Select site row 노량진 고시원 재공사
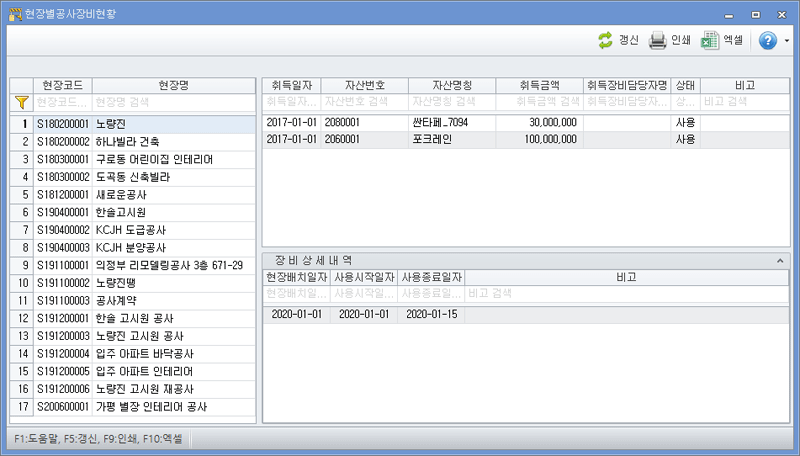This screenshot has height=456, width=800. coord(133,389)
